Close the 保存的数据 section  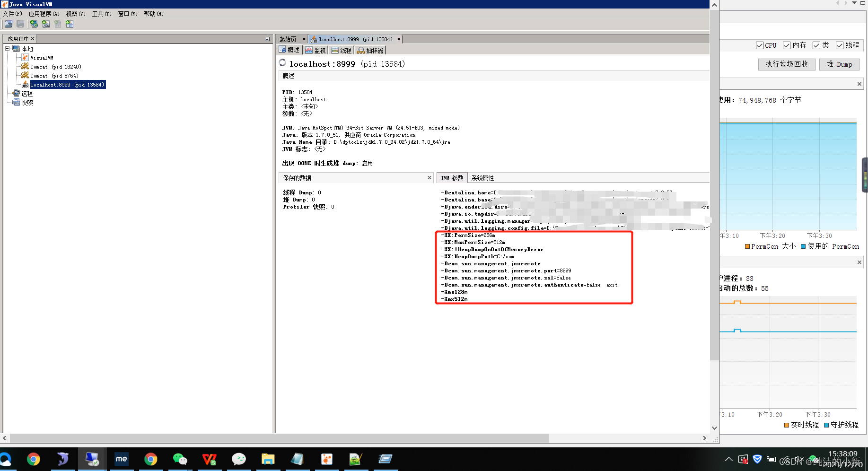tap(430, 178)
